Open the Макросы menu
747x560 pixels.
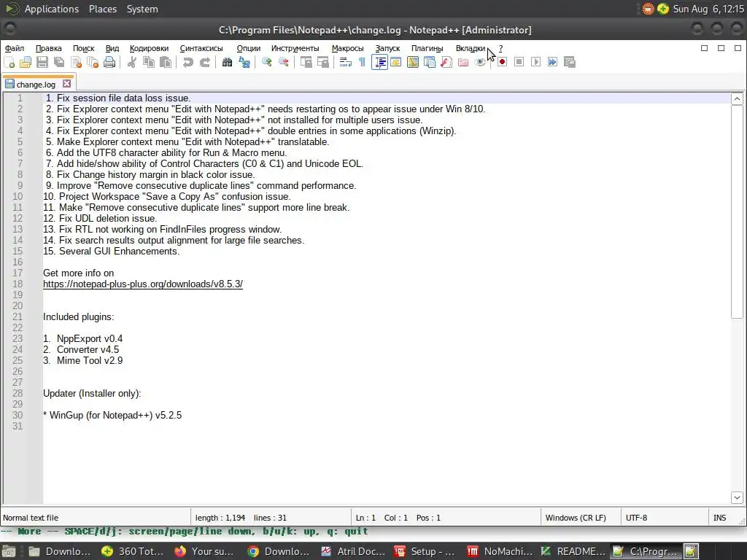348,48
